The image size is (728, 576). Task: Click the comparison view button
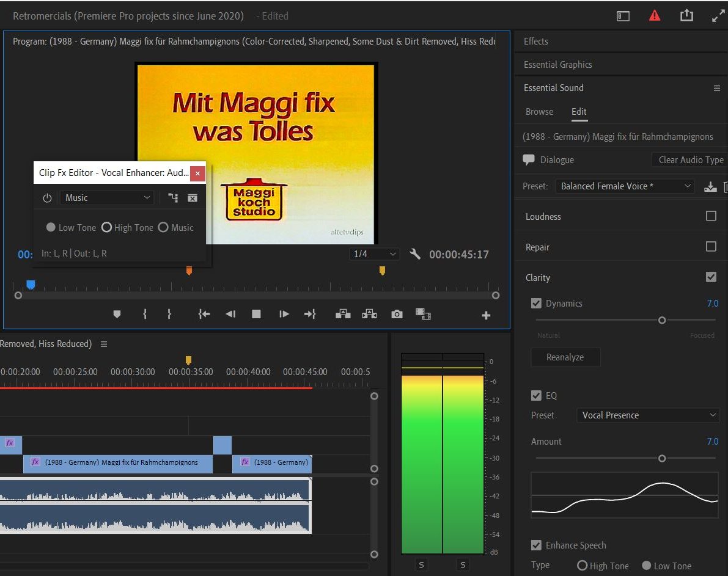[423, 314]
